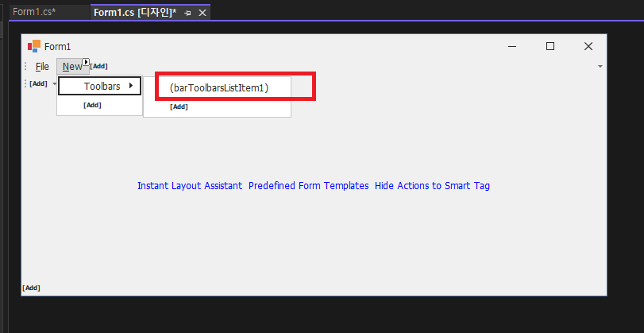Click the Form1 window icon
644x333 pixels.
tap(34, 46)
